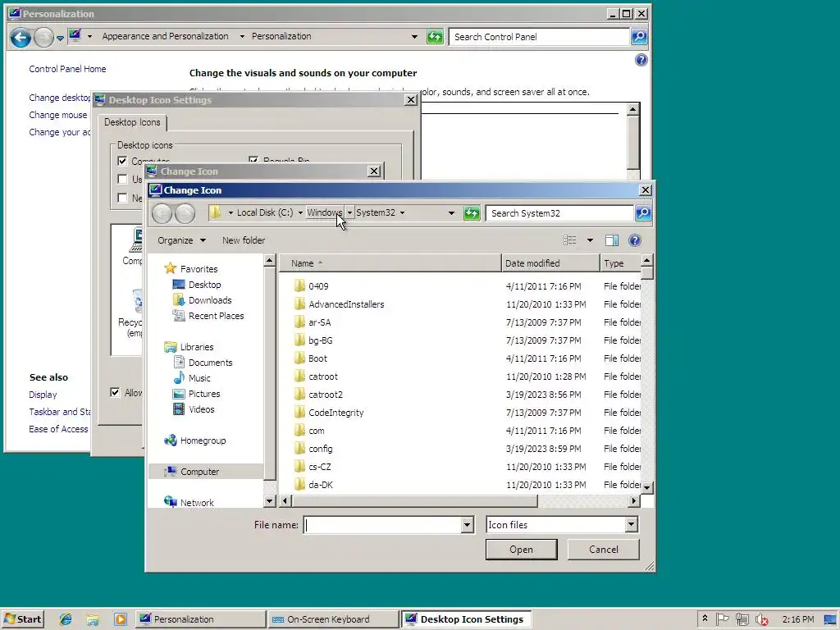Expand the Windows breadcrumb dropdown arrow
The height and width of the screenshot is (630, 840).
pyautogui.click(x=349, y=212)
